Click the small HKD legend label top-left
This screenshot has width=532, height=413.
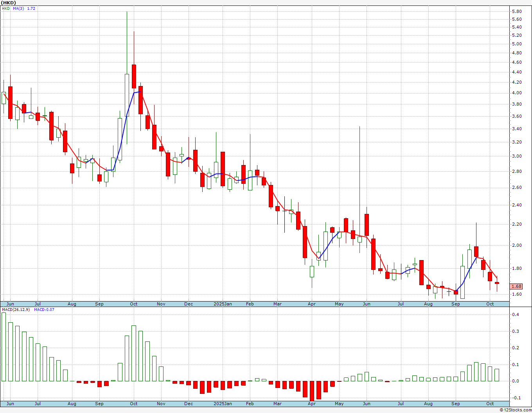pyautogui.click(x=6, y=8)
